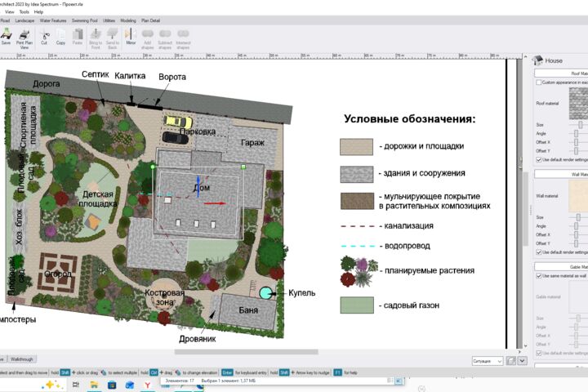Click the down-arrow button beside layers icon
Image resolution: width=588 pixels, height=392 pixels.
click(523, 361)
